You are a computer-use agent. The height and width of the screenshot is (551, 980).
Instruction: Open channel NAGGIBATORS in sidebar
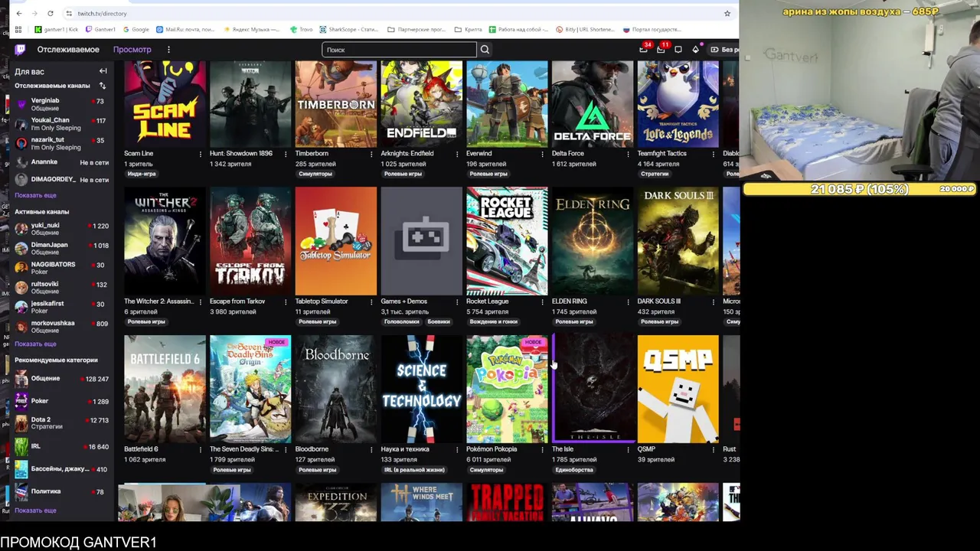point(60,268)
